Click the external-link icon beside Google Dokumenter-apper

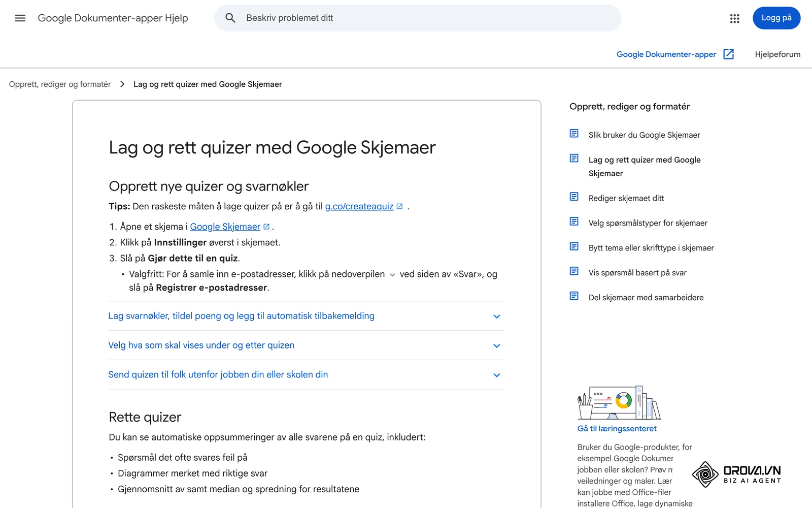pos(729,54)
